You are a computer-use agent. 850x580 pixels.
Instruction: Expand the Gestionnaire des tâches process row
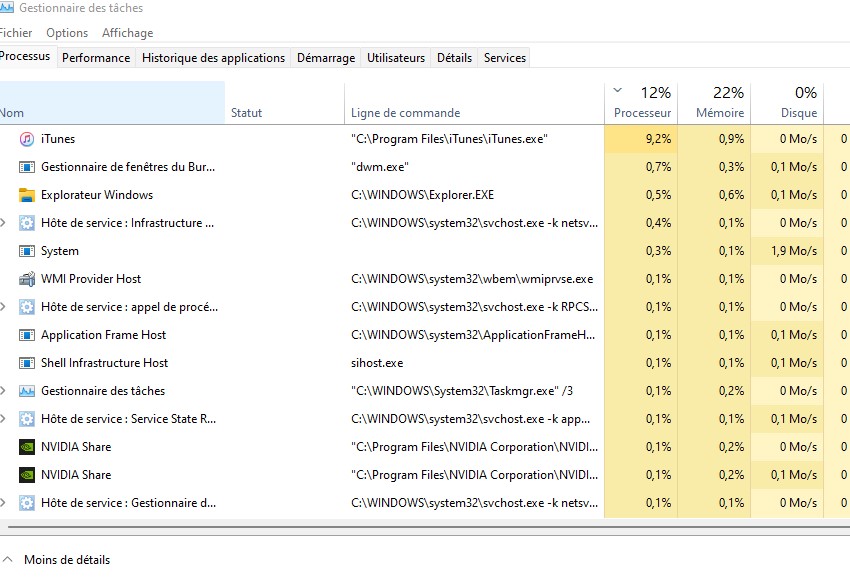coord(3,391)
